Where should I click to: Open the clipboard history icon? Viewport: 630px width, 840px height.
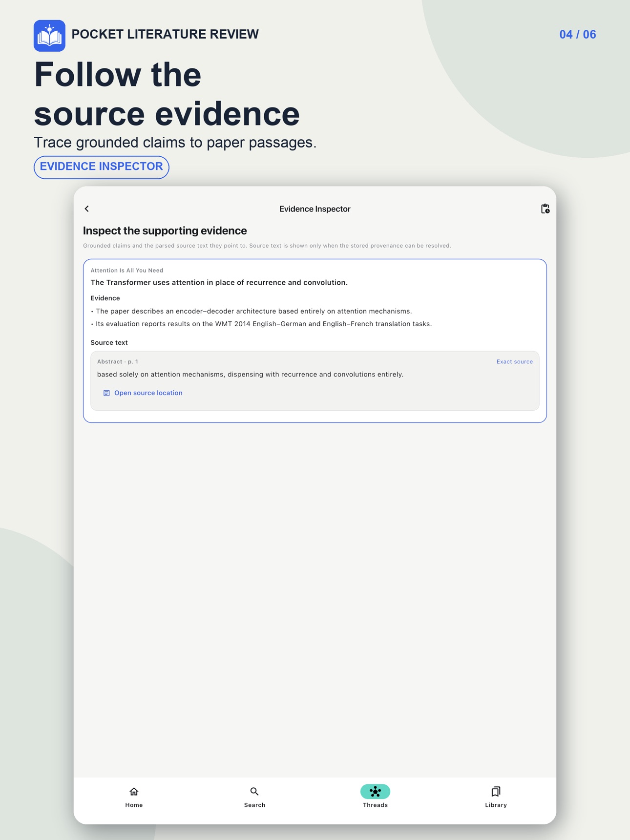point(545,209)
